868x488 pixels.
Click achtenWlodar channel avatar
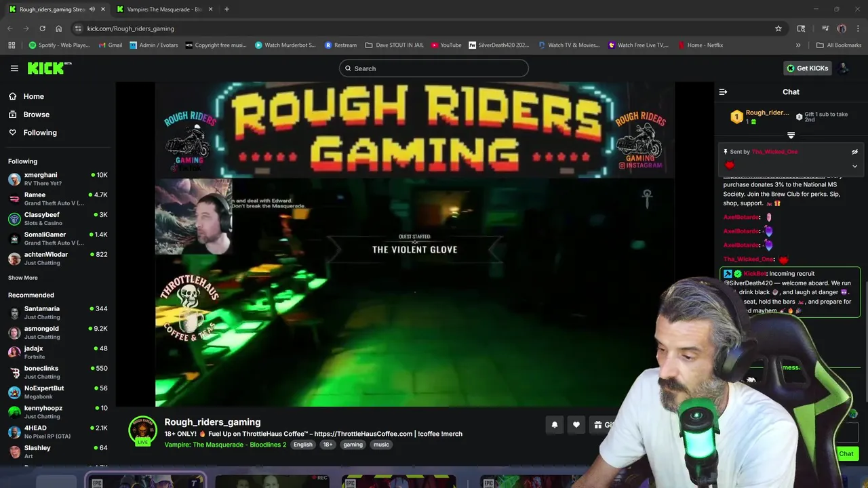tap(14, 259)
